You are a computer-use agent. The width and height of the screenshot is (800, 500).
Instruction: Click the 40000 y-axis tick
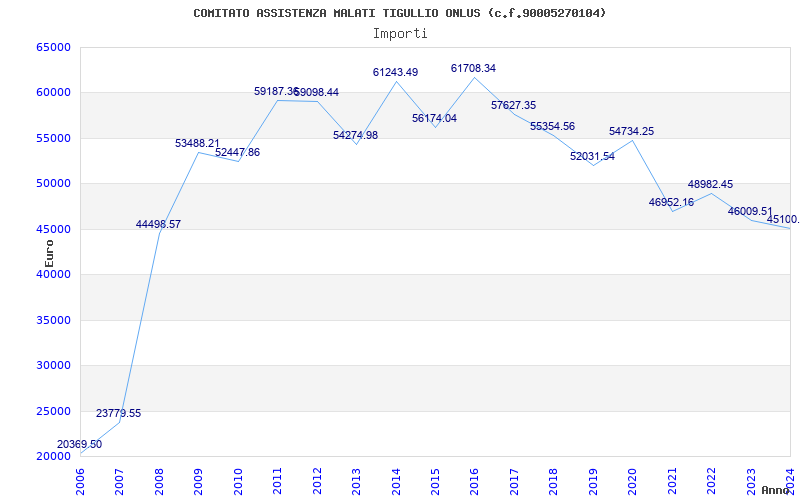(53, 274)
